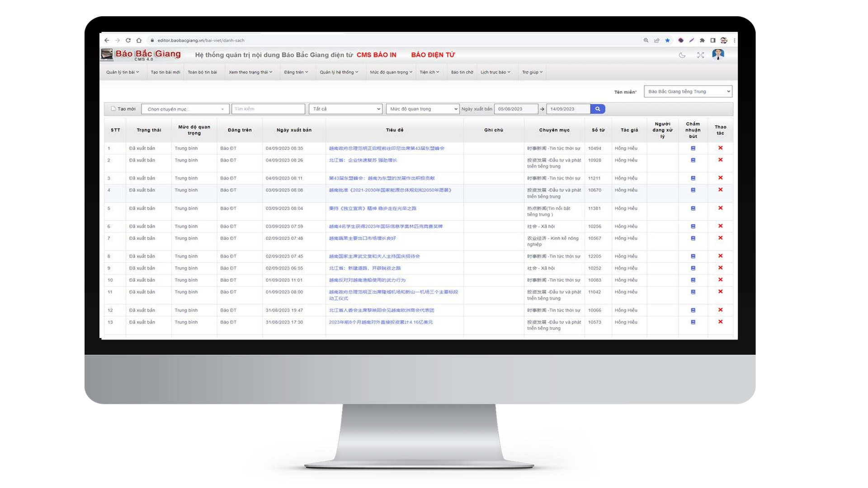Image resolution: width=868 pixels, height=488 pixels.
Task: Click the CMS BÁO IN link
Action: click(376, 55)
